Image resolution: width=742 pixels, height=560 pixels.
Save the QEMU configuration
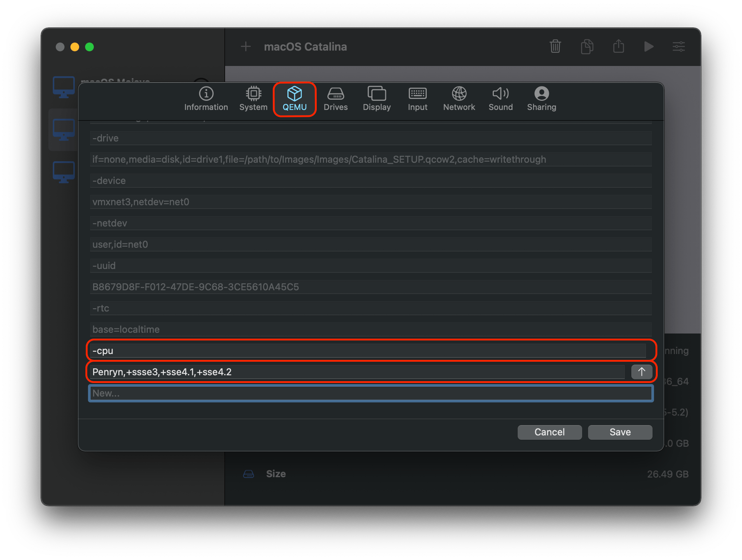click(x=620, y=432)
